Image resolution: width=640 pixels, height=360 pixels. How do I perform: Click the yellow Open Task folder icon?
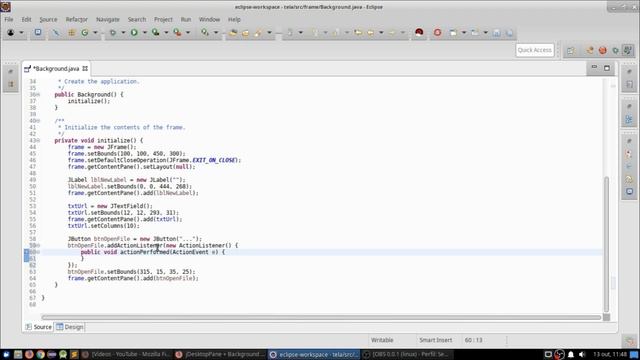point(245,33)
